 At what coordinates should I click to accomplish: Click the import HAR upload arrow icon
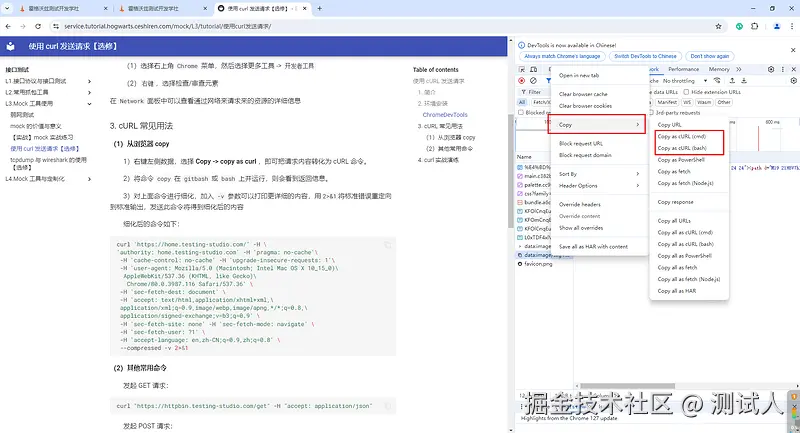[732, 81]
